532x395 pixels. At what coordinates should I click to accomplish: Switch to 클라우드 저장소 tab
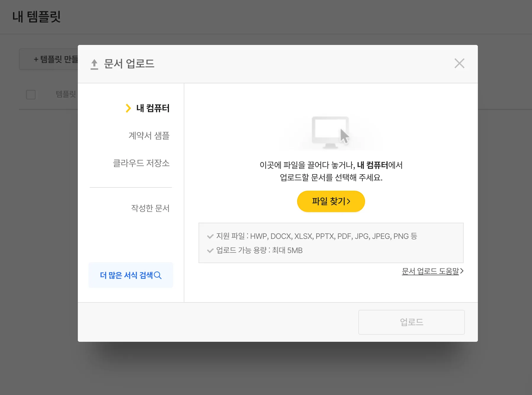(x=141, y=163)
